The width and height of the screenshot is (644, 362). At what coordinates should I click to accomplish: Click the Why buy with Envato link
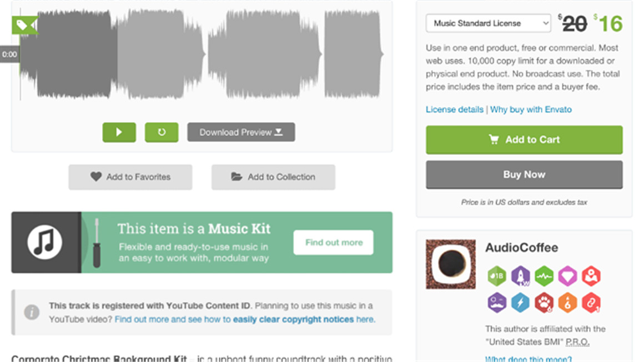[531, 109]
